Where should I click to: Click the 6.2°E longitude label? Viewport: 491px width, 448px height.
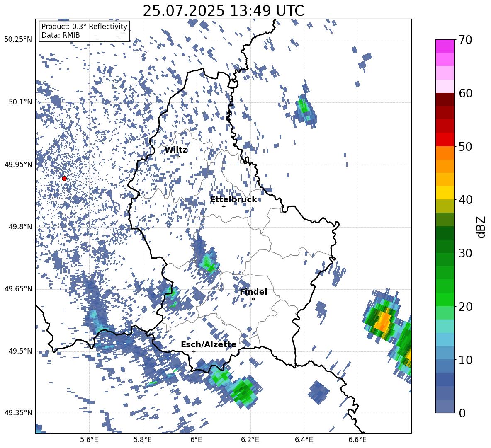(250, 440)
